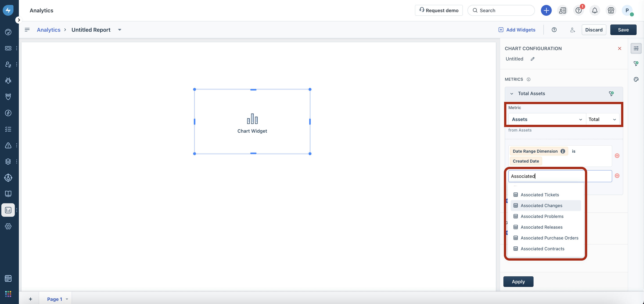Click the Analytics breadcrumb link
Image resolution: width=644 pixels, height=304 pixels.
click(49, 30)
